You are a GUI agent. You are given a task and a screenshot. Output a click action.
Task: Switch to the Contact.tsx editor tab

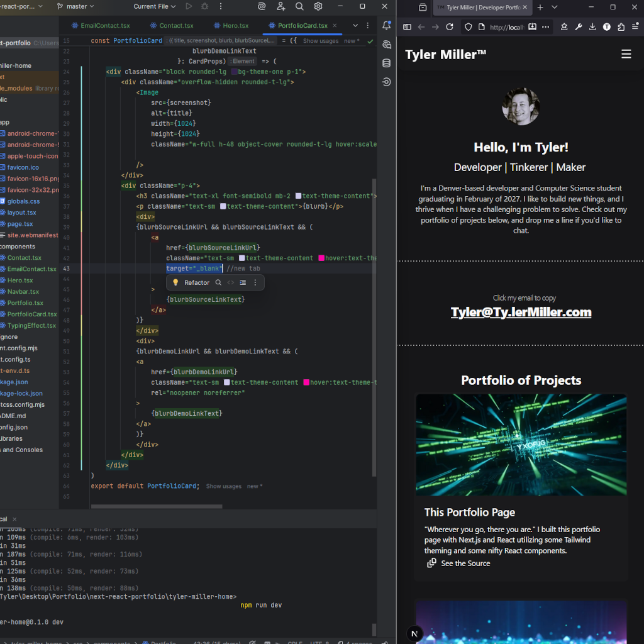click(x=172, y=25)
